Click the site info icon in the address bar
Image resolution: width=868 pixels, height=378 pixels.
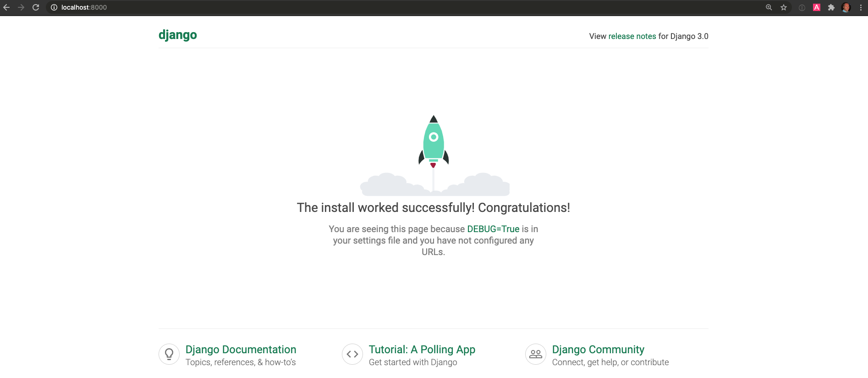pos(54,7)
